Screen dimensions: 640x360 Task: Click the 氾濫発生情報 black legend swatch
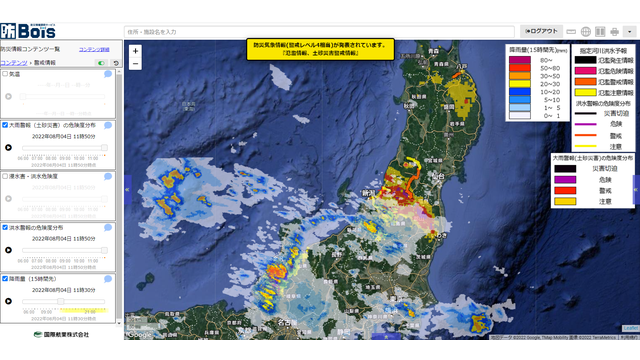[x=585, y=60]
